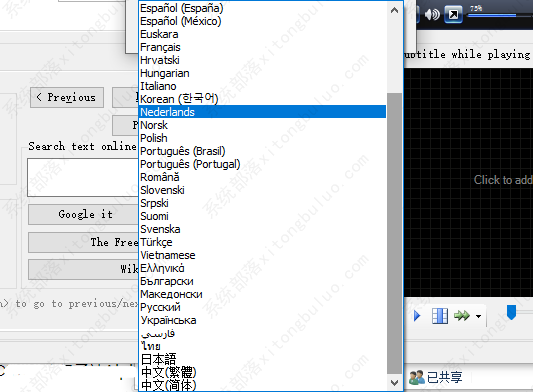Mute audio with speaker icon
The width and height of the screenshot is (533, 392).
click(x=432, y=14)
